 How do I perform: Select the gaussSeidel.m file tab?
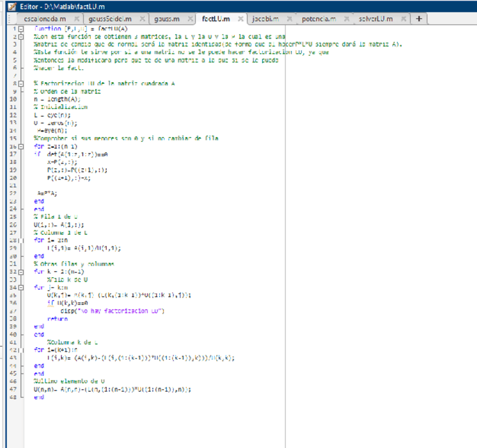pos(110,19)
